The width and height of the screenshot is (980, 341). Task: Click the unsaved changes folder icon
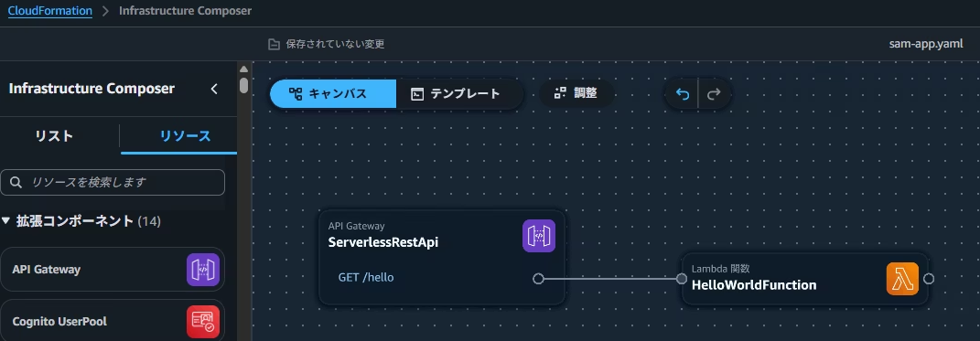pyautogui.click(x=273, y=45)
